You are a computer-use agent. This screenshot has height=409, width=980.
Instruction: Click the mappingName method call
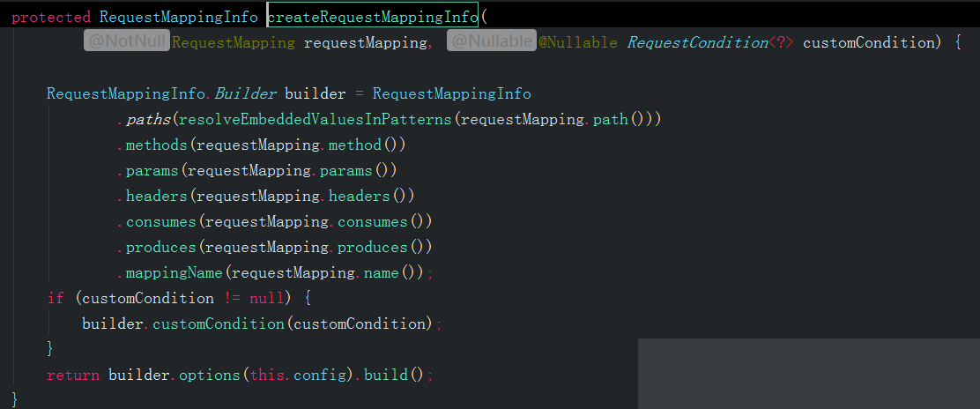click(174, 272)
